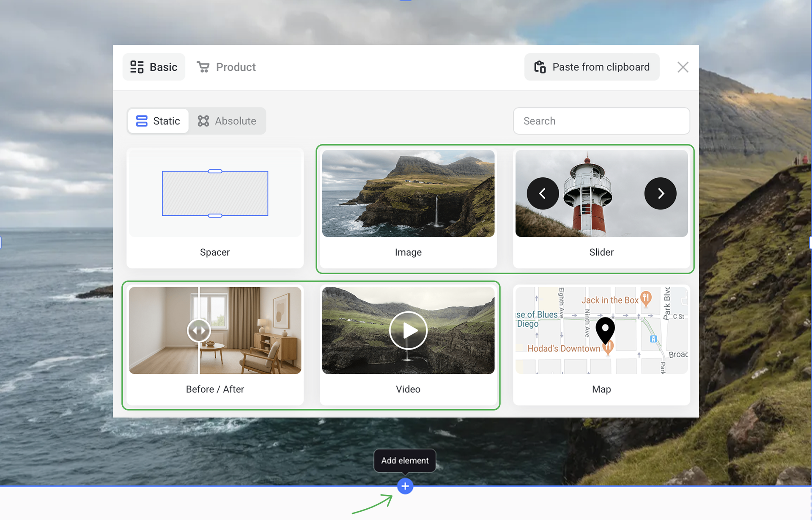This screenshot has width=812, height=521.
Task: Switch to Static positioning mode
Action: (158, 121)
